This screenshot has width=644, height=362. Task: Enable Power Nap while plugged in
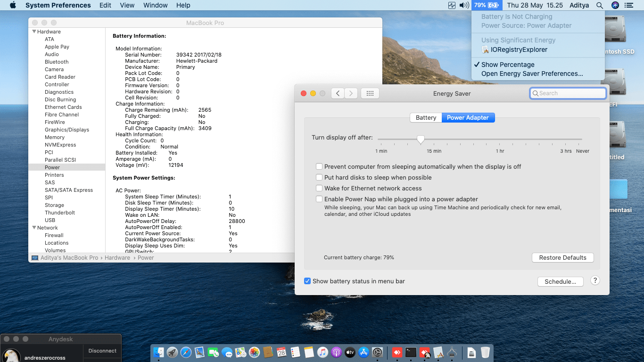(x=319, y=199)
